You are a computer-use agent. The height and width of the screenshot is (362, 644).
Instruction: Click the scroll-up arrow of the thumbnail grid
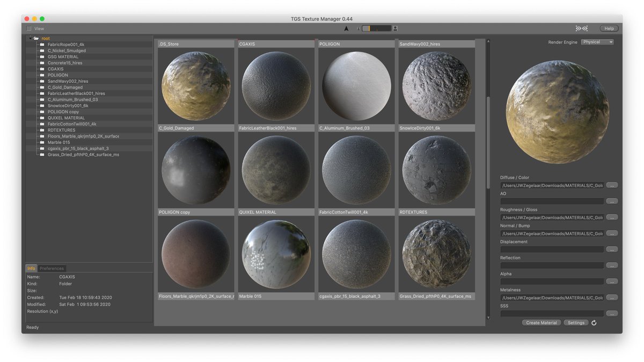coord(488,40)
